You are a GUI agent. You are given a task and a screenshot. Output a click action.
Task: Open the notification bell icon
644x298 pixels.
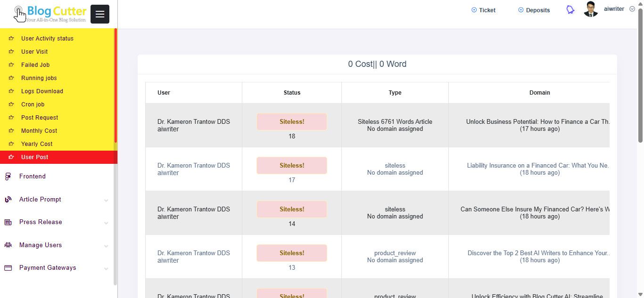point(570,10)
